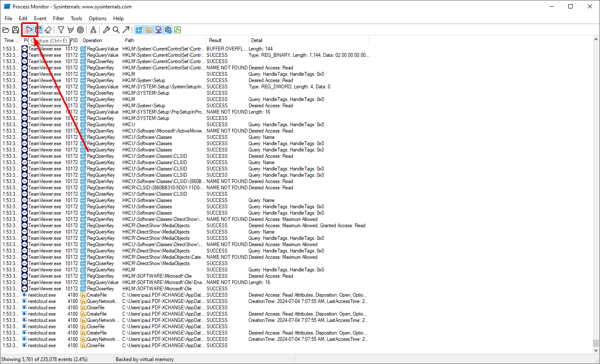Screen dimensions: 600x364
Task: Toggle event capture with the Capture icon
Action: pyautogui.click(x=29, y=29)
